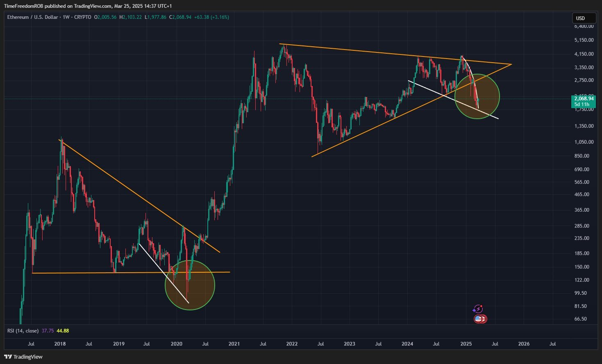602x364 pixels.
Task: Expand the Ethereum / U.S. Dollar symbol name
Action: 33,18
